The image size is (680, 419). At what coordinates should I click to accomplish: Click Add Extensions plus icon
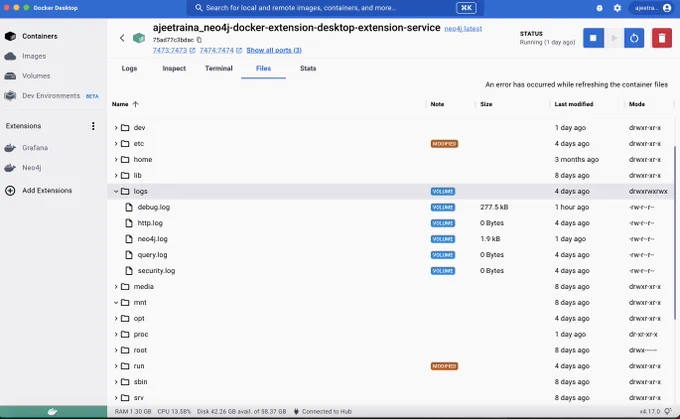(x=10, y=190)
